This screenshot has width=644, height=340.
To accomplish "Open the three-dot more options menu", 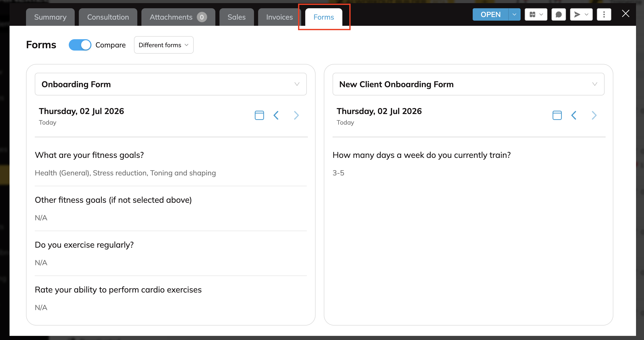I will point(604,14).
